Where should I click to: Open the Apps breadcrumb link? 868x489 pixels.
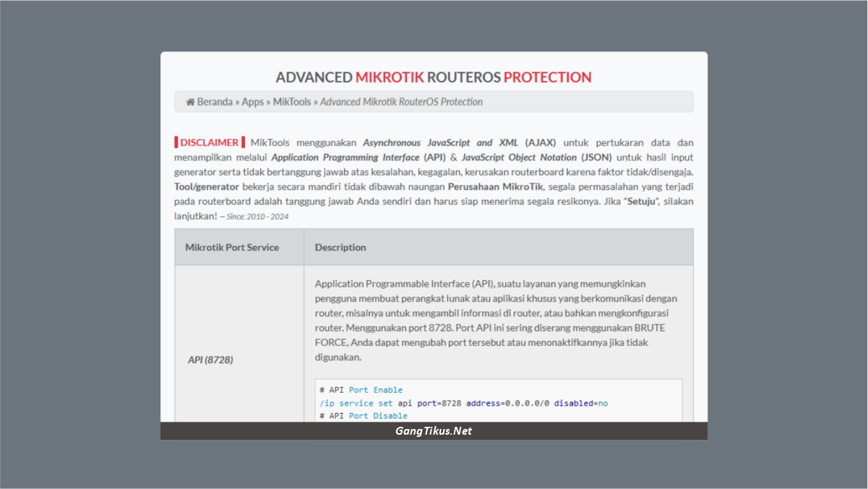[253, 101]
